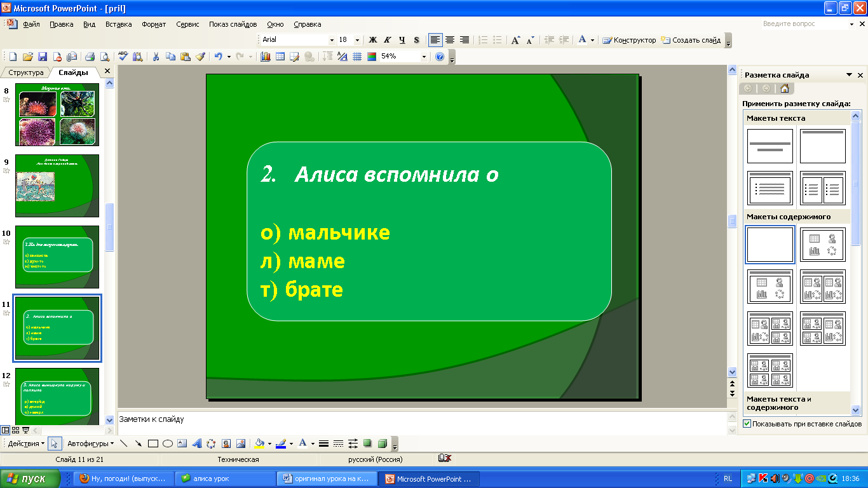This screenshot has width=868, height=488.
Task: Open the Файл menu
Action: (31, 24)
